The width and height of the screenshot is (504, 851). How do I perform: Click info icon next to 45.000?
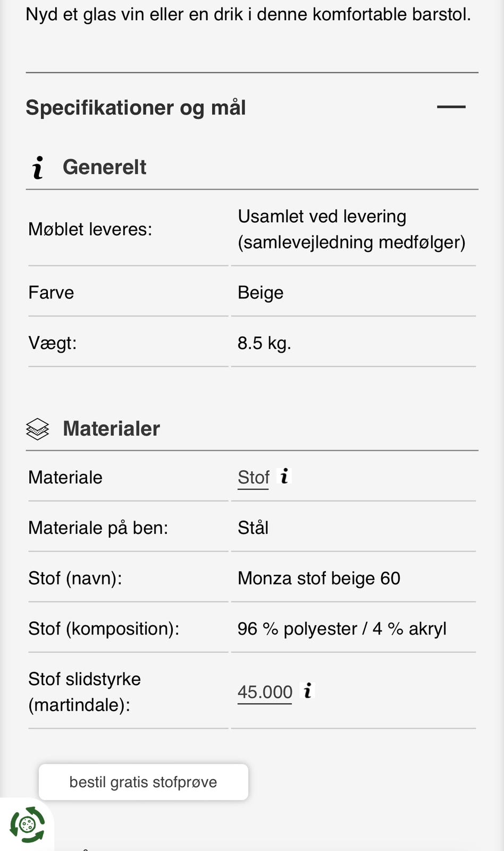(307, 690)
